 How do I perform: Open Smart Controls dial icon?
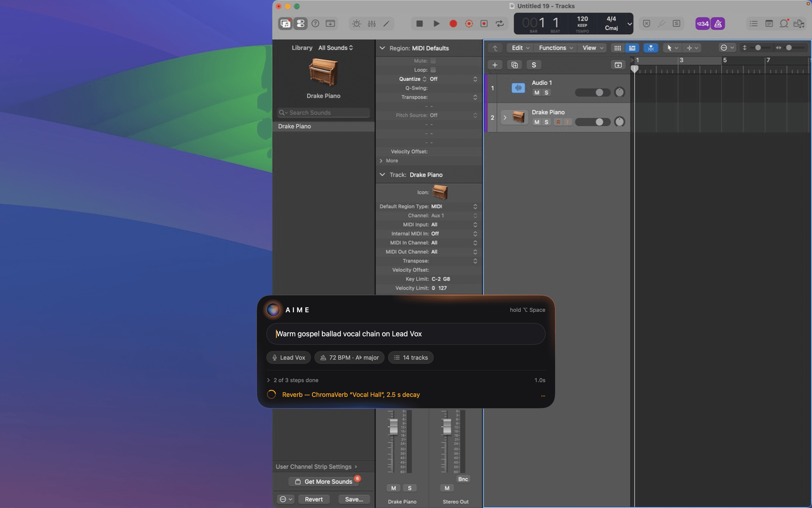[356, 24]
